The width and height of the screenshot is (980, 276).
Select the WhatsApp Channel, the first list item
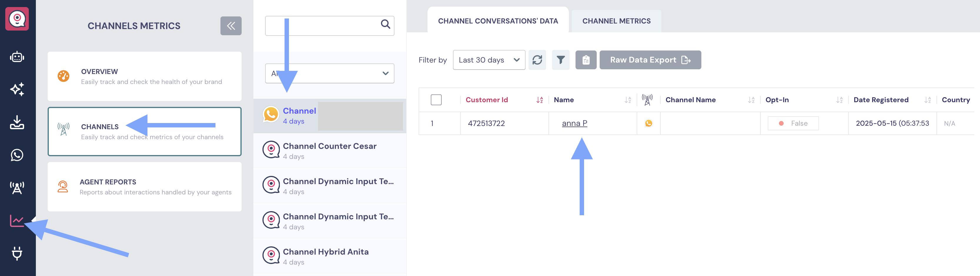coord(330,116)
